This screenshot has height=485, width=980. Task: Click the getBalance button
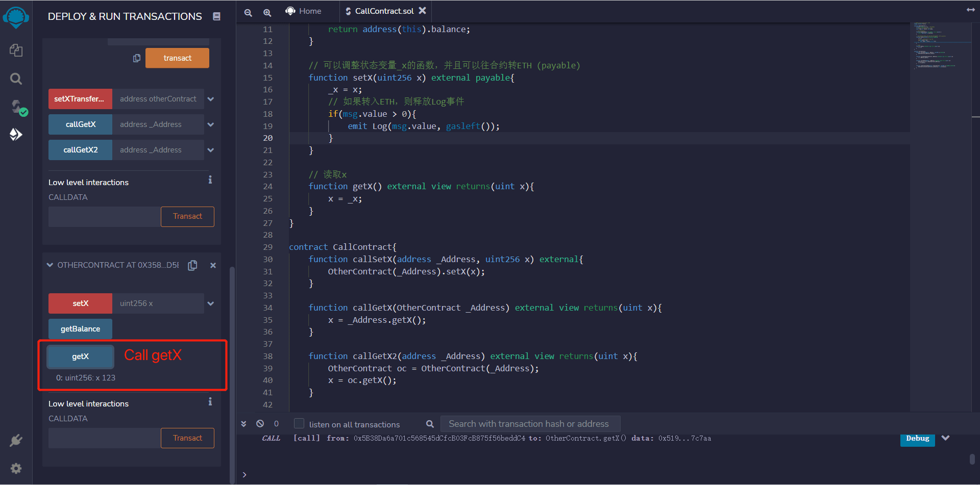[x=80, y=329]
